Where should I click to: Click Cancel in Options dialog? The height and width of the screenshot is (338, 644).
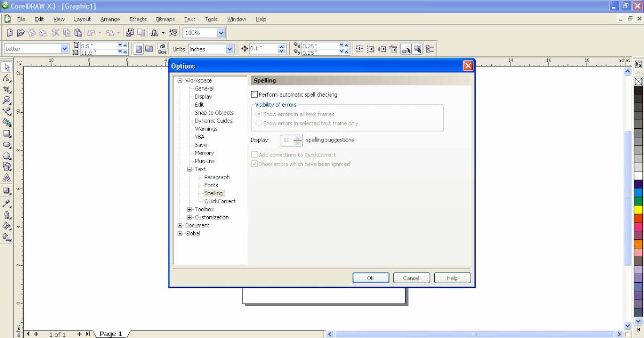[x=412, y=278]
